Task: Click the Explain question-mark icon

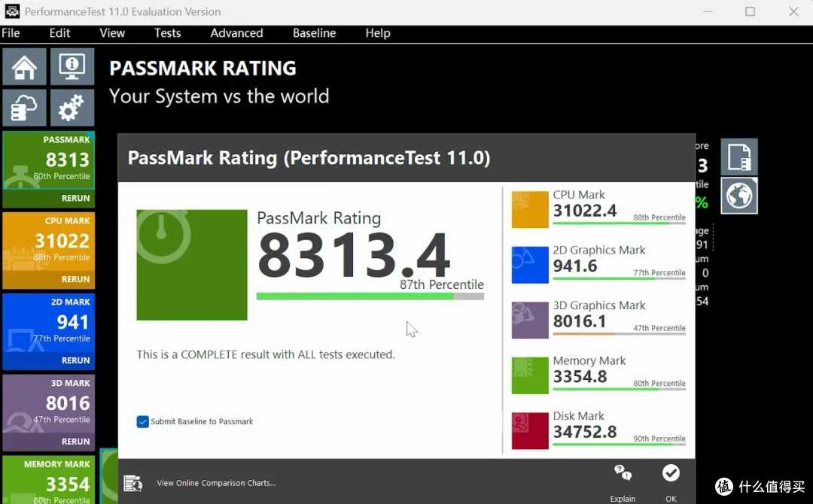Action: tap(623, 473)
